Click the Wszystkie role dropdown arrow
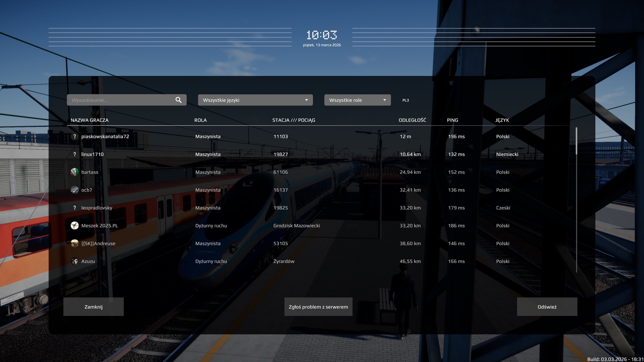The height and width of the screenshot is (362, 644). pos(385,100)
